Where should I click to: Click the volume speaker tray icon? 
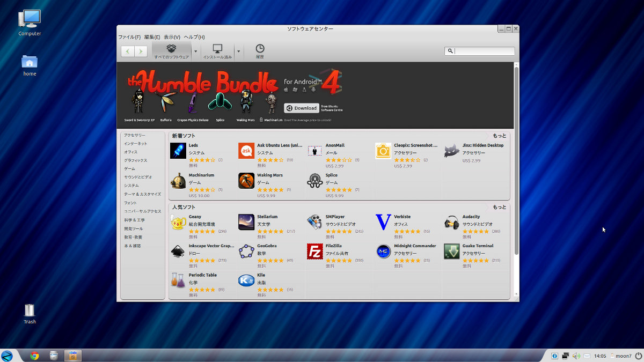point(576,356)
